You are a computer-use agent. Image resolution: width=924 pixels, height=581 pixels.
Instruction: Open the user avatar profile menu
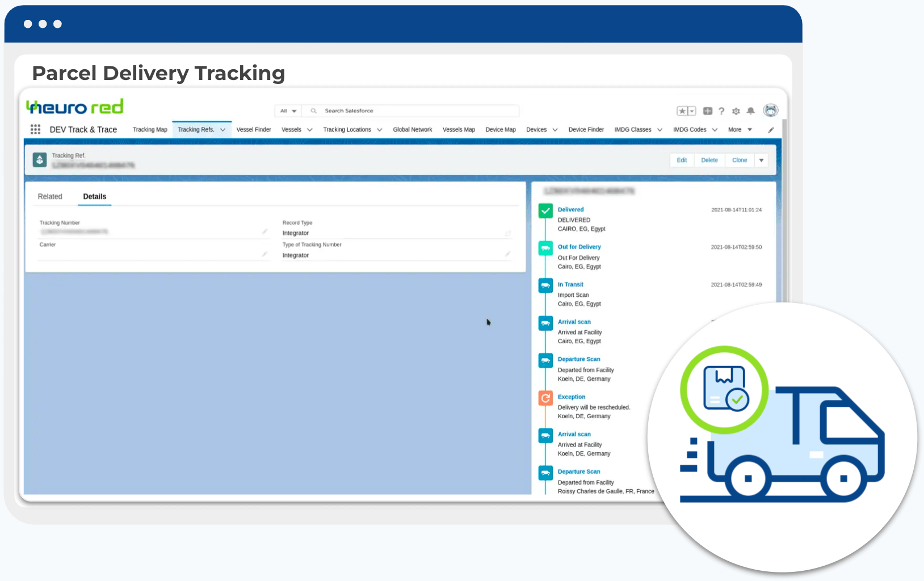[x=770, y=111]
